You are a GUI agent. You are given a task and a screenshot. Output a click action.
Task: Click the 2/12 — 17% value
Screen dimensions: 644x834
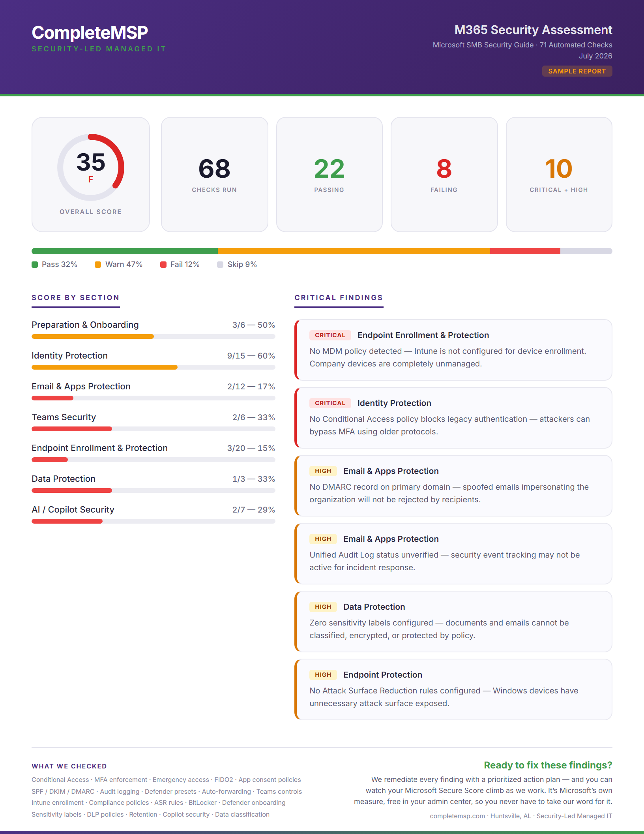[x=251, y=387]
